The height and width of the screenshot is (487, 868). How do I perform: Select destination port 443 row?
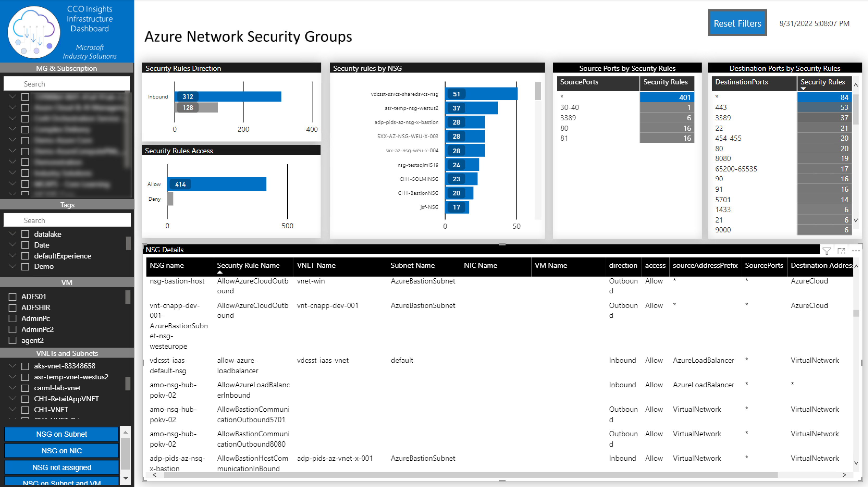782,108
